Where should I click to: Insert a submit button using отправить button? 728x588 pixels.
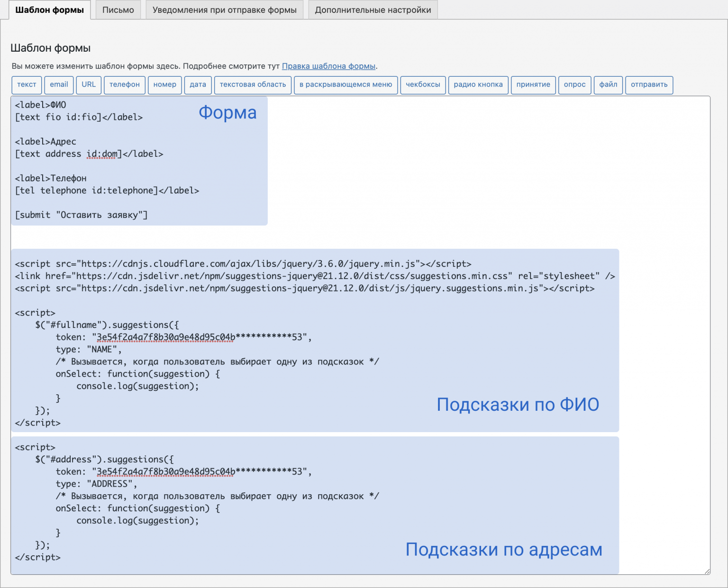click(649, 85)
